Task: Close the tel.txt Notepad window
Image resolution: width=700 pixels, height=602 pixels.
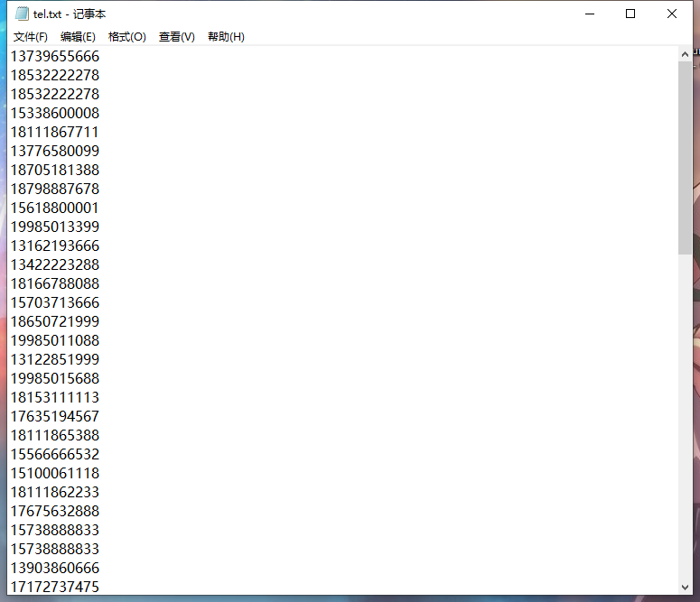Action: [x=672, y=14]
